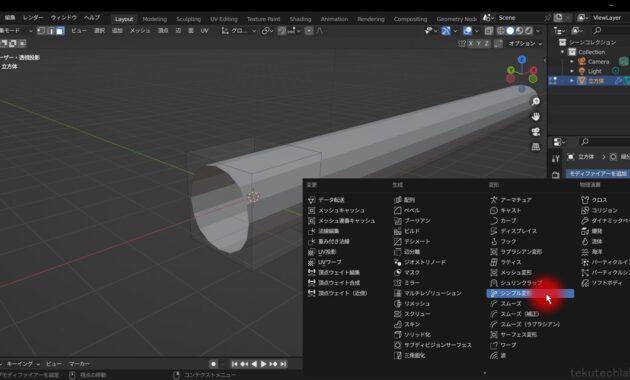Jump to timeline start button
The height and width of the screenshot is (380, 630).
(x=234, y=364)
